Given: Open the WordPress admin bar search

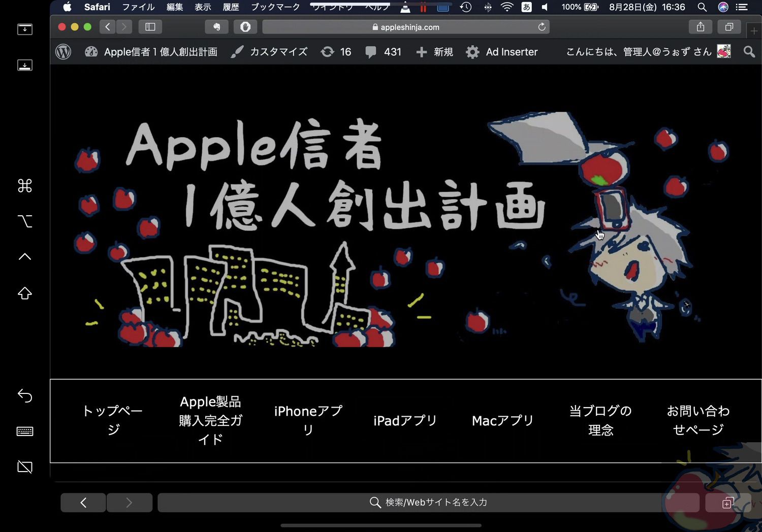Looking at the screenshot, I should [x=749, y=52].
